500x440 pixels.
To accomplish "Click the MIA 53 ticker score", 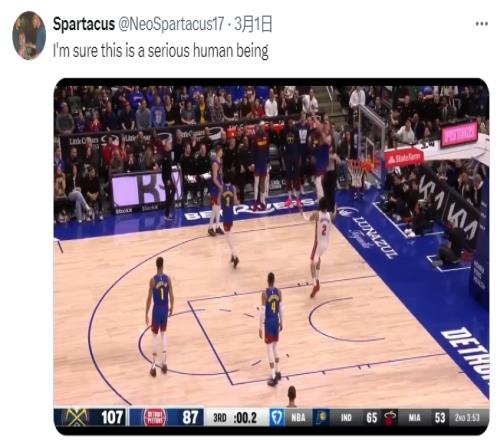I will click(427, 418).
